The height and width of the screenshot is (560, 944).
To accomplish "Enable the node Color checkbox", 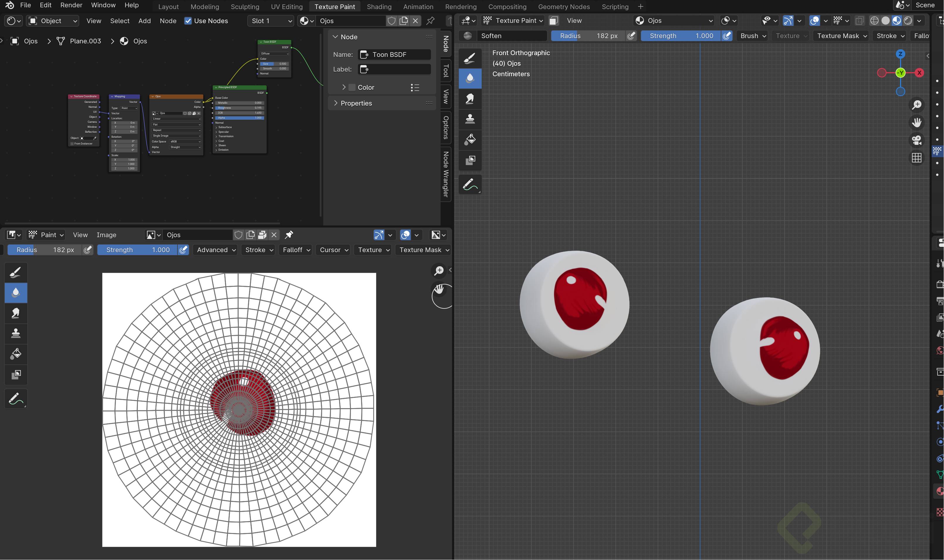I will 352,88.
